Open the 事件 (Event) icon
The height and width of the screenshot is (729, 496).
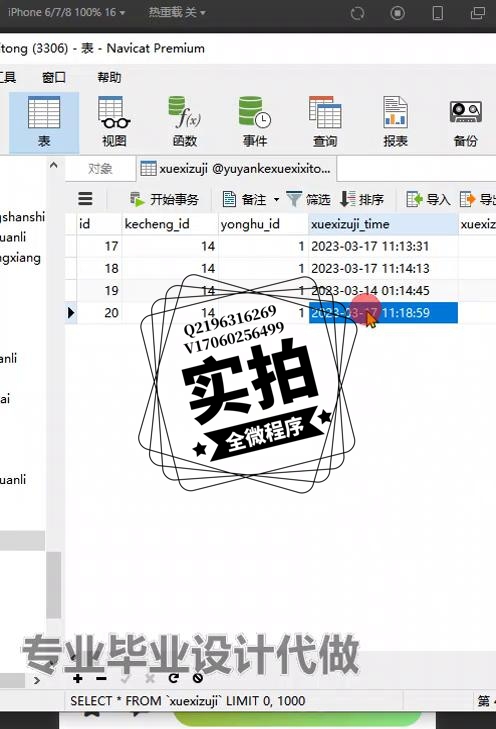[255, 122]
